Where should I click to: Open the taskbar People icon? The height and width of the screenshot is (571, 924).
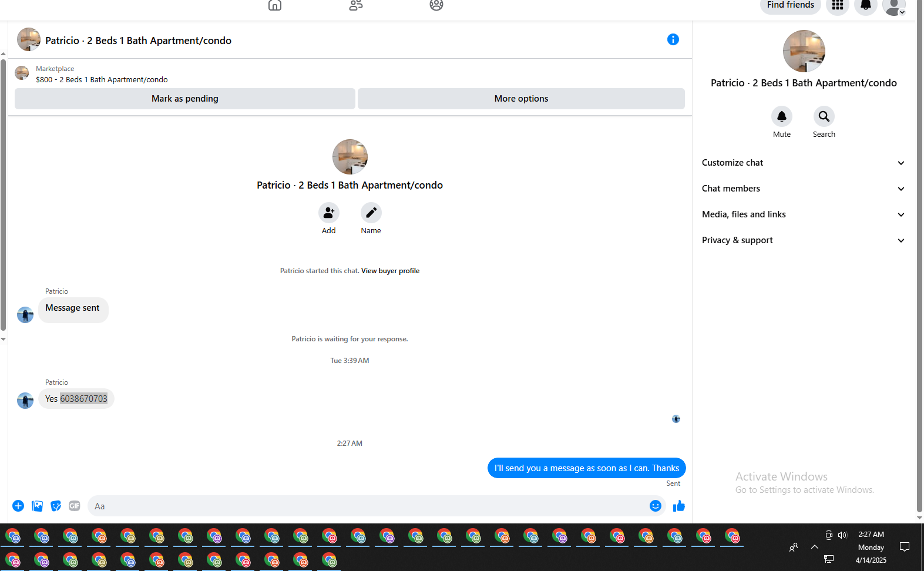click(794, 547)
